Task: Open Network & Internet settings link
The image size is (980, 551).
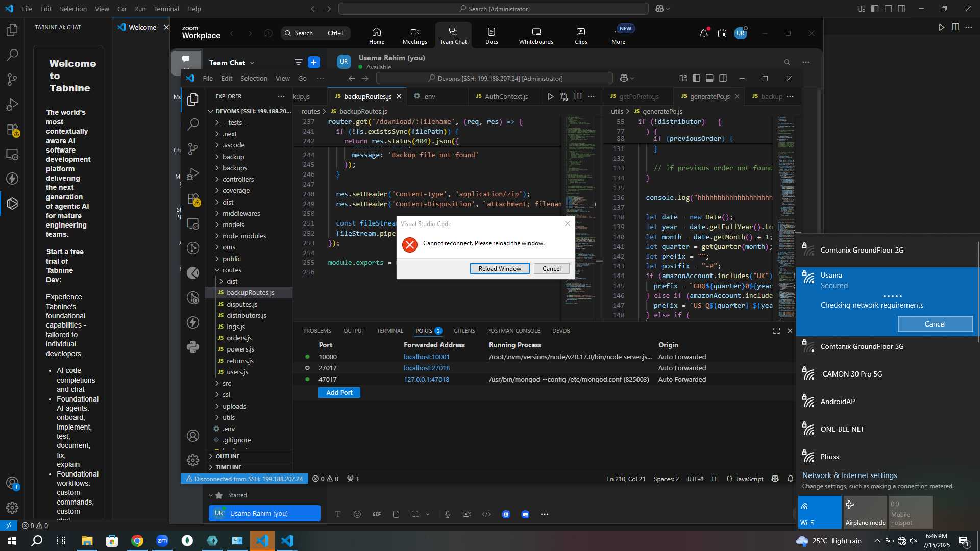Action: pos(849,475)
